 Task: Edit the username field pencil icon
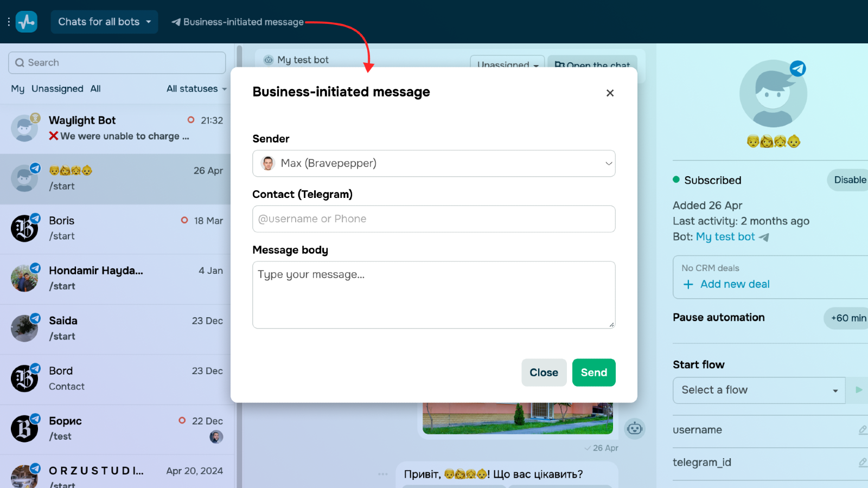tap(862, 430)
